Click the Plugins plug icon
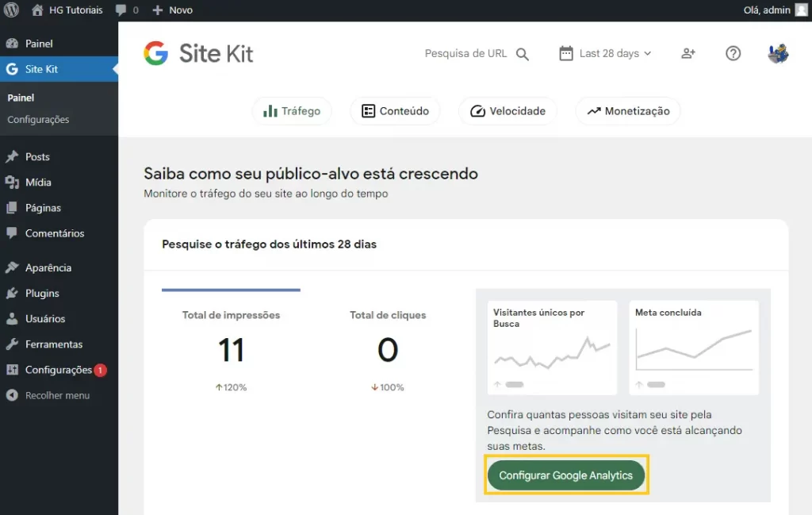Viewport: 812px width, 515px height. tap(12, 294)
